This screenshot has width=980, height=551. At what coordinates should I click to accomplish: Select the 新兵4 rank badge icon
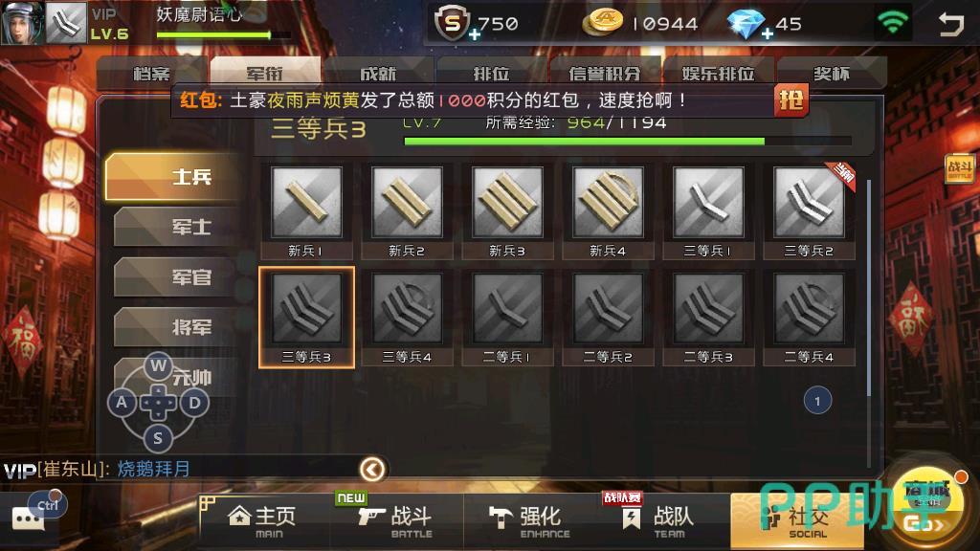click(608, 202)
